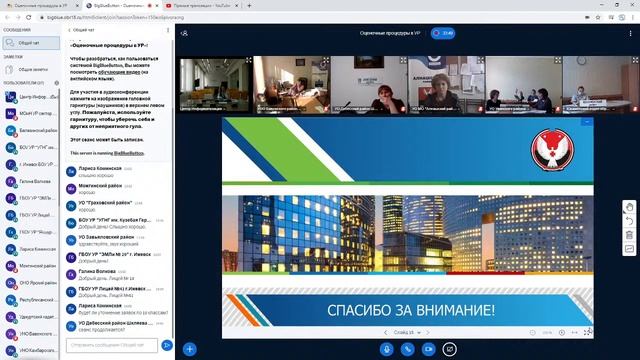The image size is (640, 360).
Task: Undo last whiteboard annotation
Action: click(x=629, y=221)
